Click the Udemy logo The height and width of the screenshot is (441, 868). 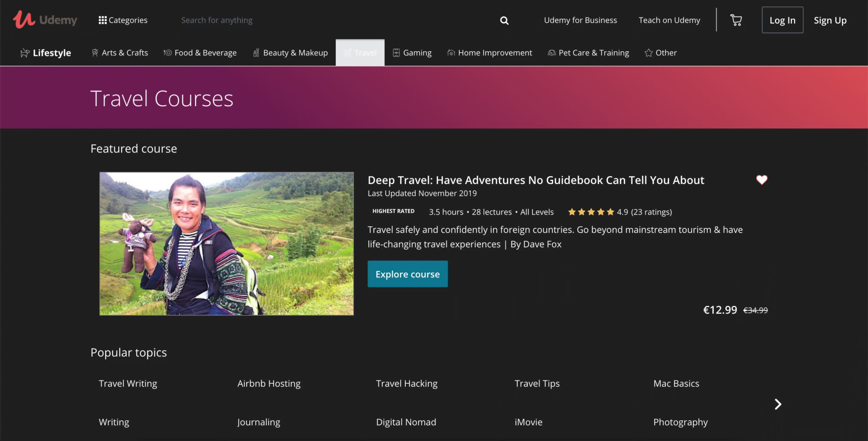point(45,20)
